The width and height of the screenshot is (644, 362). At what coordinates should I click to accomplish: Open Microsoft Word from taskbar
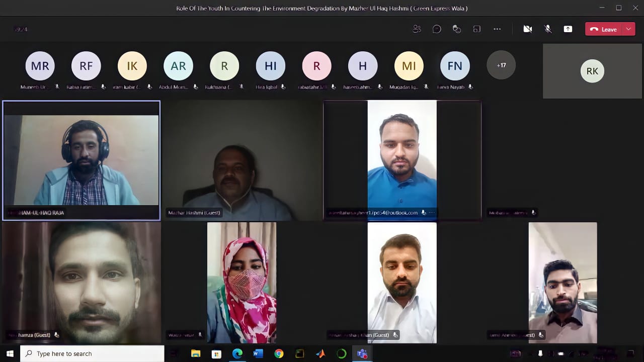click(258, 353)
